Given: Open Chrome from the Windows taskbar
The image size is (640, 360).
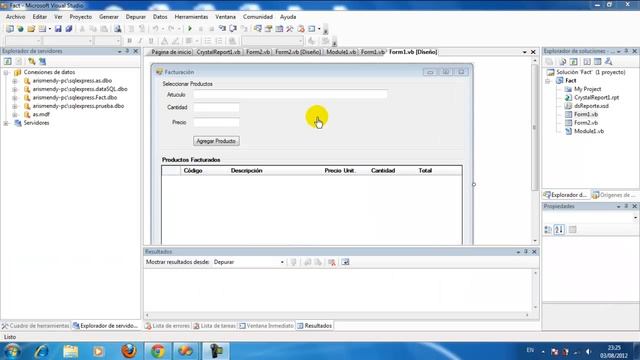Looking at the screenshot, I should [158, 351].
